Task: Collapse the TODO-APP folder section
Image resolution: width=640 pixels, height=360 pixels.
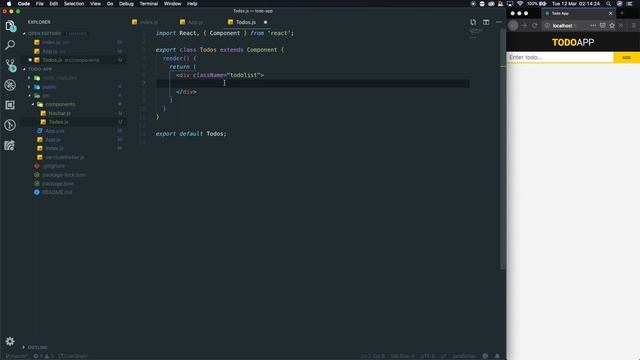Action: coord(40,69)
